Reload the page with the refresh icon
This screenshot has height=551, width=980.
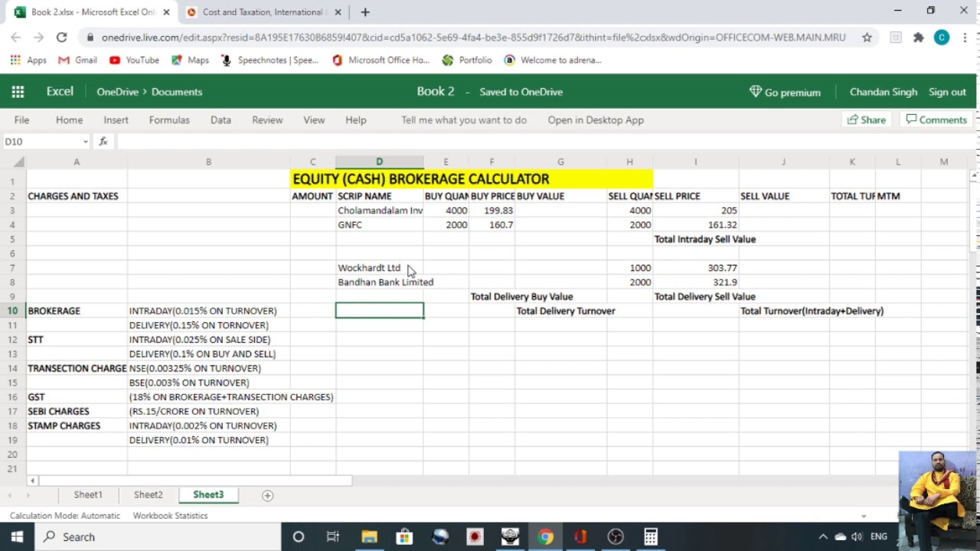click(x=61, y=37)
